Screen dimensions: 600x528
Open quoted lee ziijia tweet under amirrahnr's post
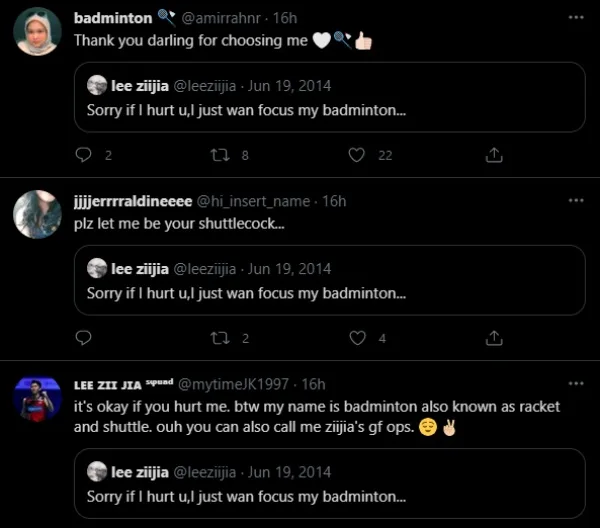(329, 97)
